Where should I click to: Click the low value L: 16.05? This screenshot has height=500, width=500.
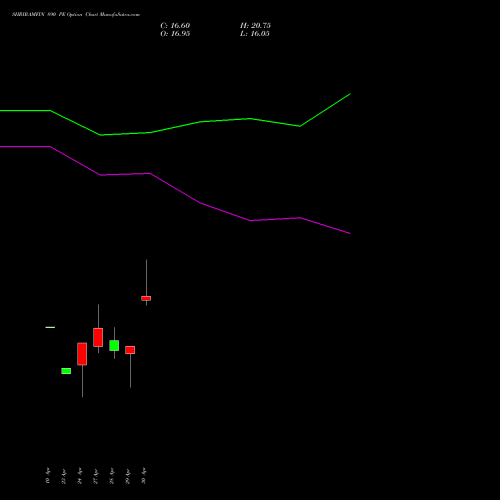coord(255,34)
